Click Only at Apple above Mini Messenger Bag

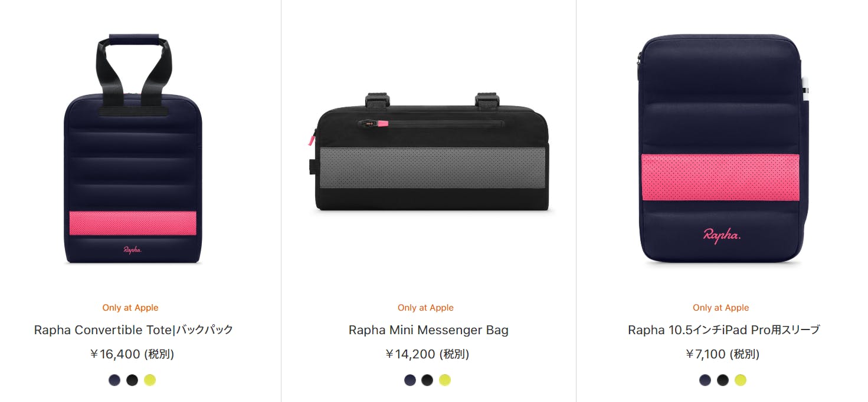[425, 308]
